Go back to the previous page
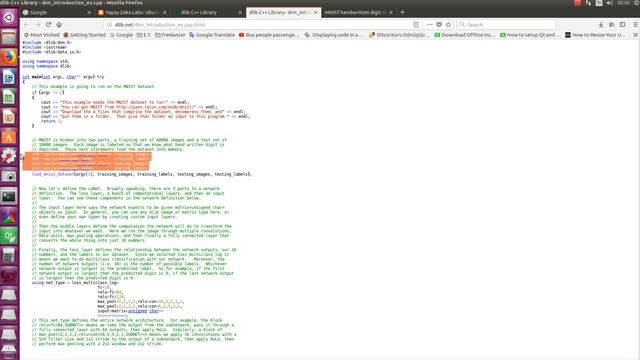The height and width of the screenshot is (360, 640). point(27,24)
